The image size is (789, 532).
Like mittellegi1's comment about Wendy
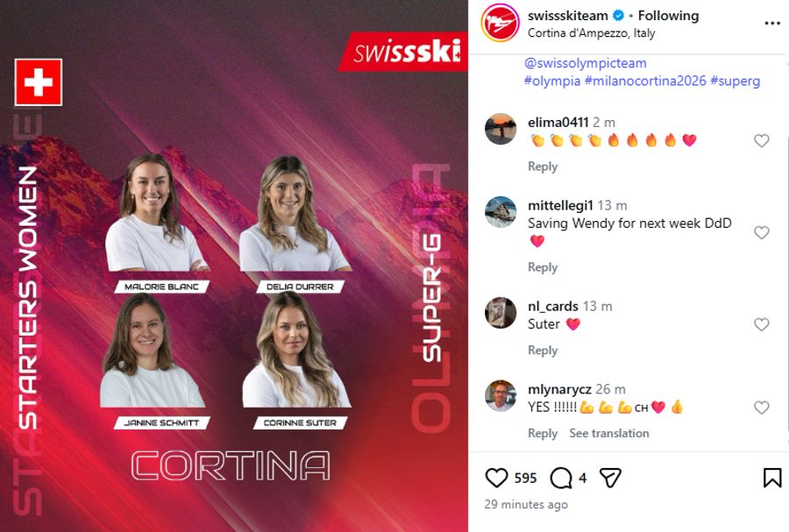[761, 232]
